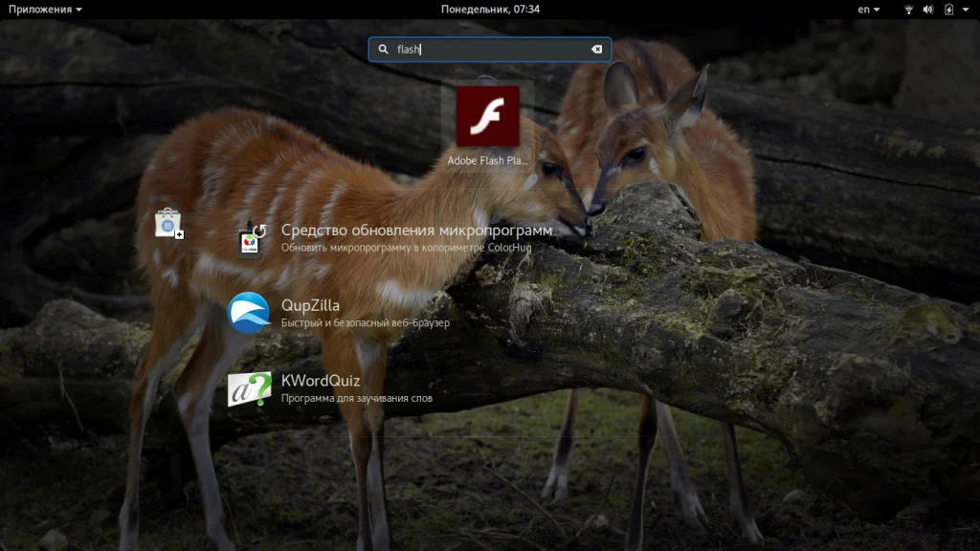Select the QupZilla result title

(x=310, y=306)
